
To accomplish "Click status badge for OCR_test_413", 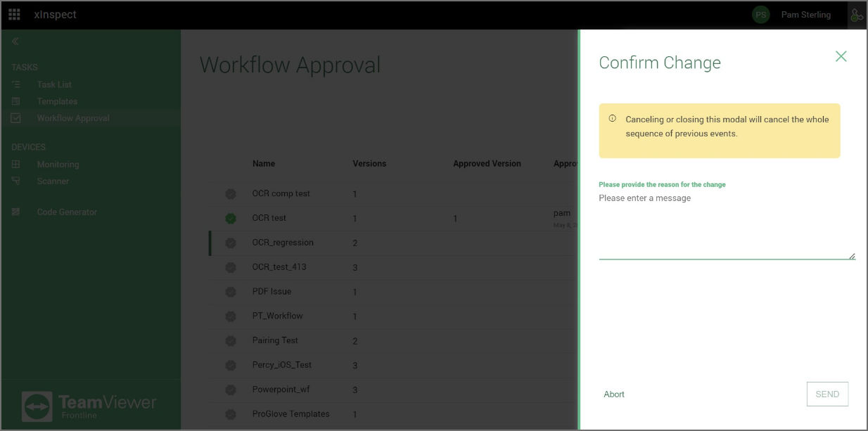I will (x=231, y=267).
